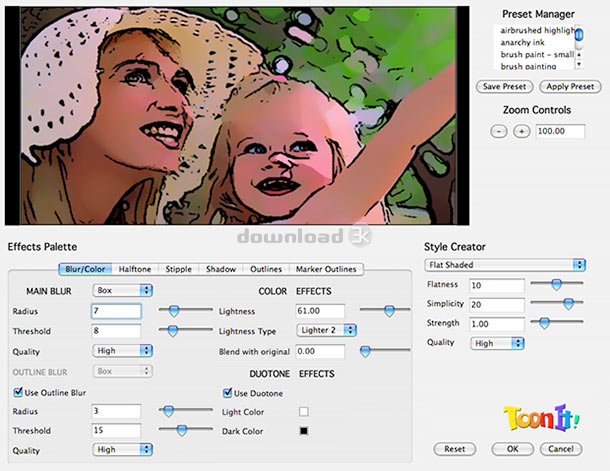Switch to the Halftone tab

135,269
